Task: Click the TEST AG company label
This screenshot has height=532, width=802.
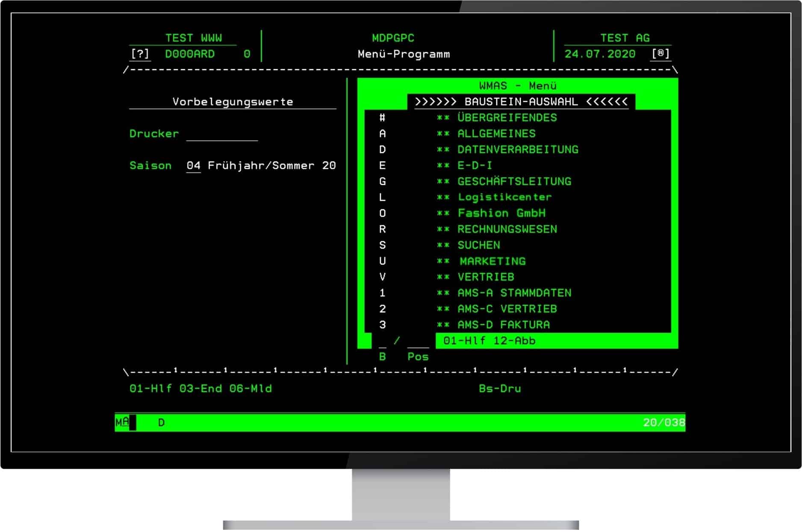Action: click(625, 38)
